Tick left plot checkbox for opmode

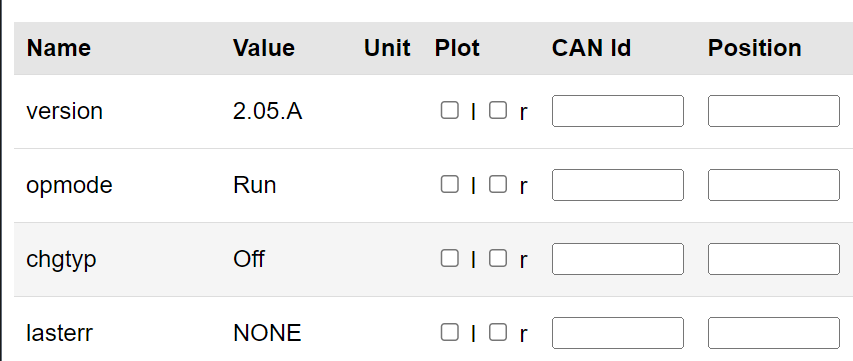coord(449,184)
